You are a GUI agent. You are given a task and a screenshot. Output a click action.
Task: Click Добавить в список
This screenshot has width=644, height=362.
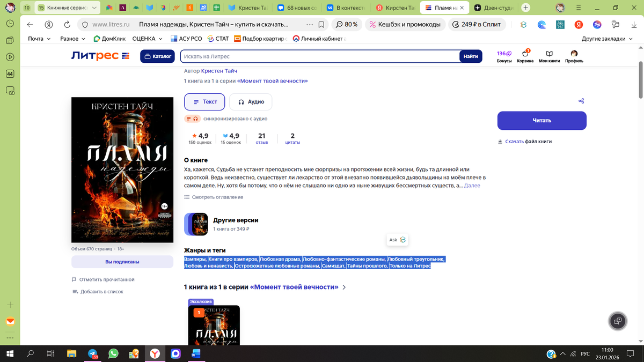97,292
